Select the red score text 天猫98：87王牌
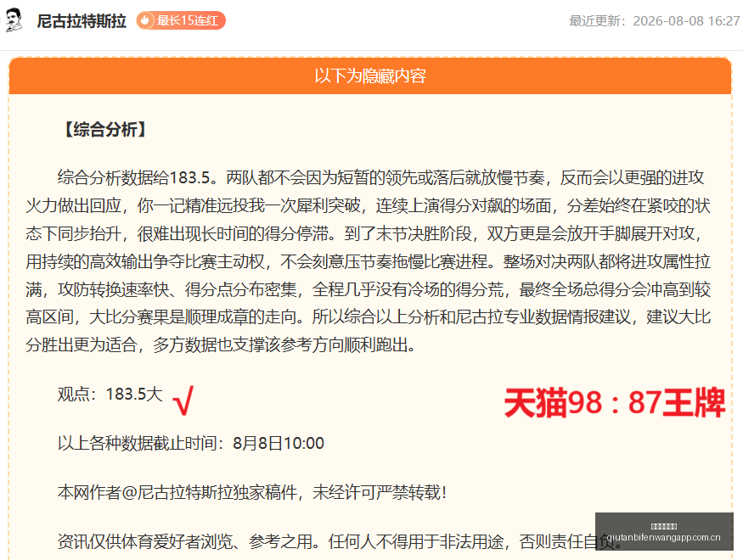Viewport: 743px width, 560px height. (x=614, y=402)
